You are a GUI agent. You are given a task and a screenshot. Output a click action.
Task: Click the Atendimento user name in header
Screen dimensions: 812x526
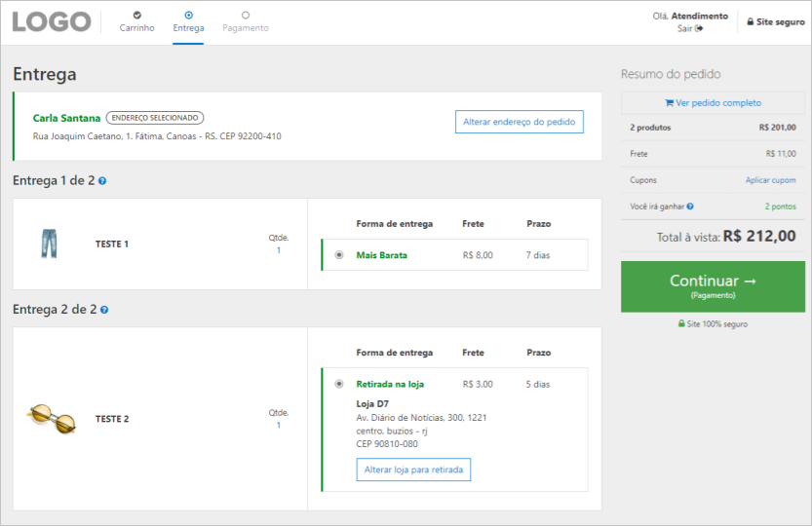[700, 16]
